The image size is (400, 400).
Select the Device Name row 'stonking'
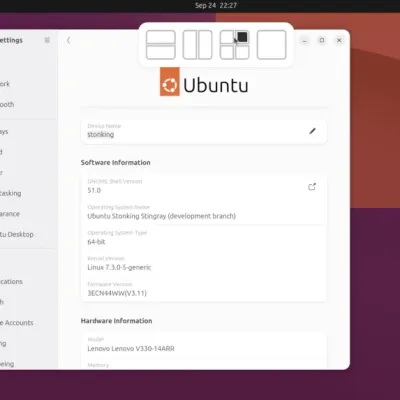(204, 131)
